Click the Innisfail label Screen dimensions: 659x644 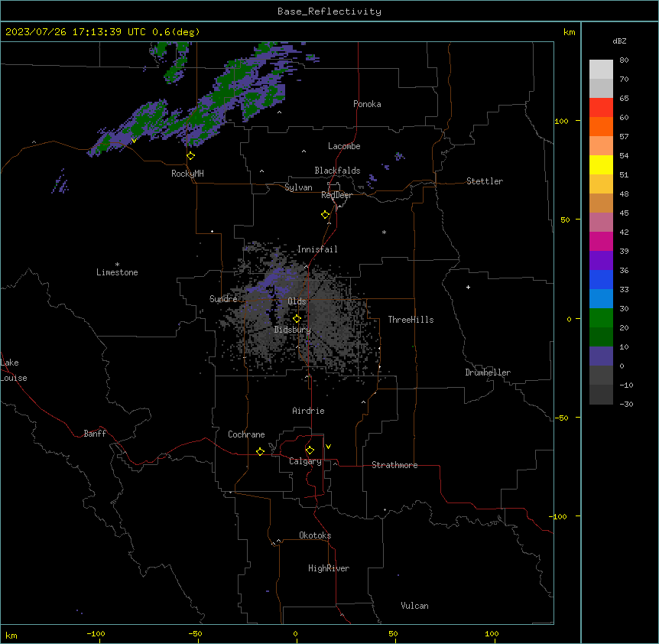[317, 249]
